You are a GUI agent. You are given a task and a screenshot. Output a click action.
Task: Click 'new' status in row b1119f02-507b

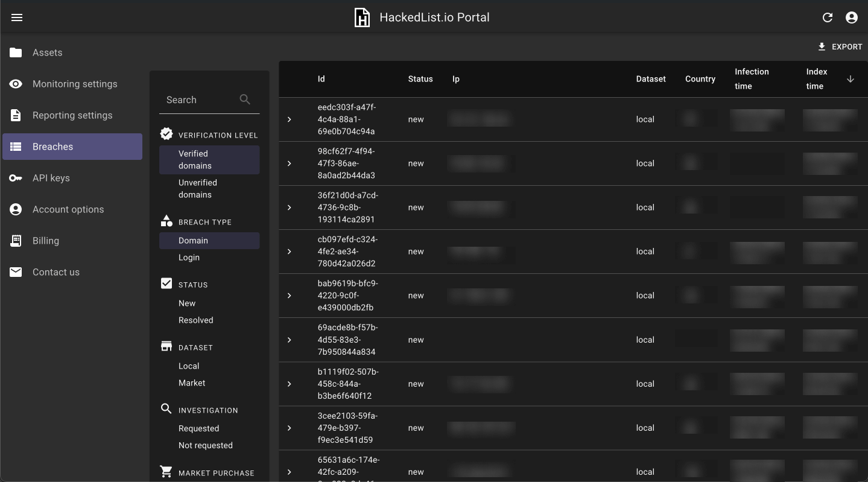416,384
